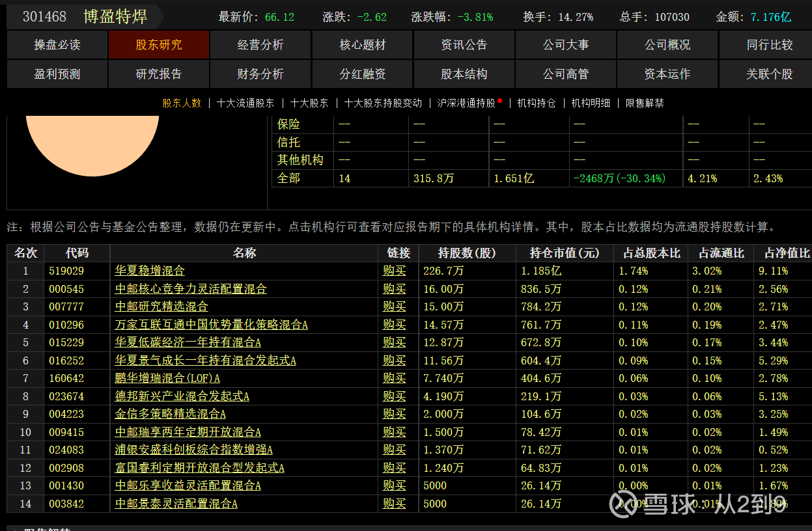This screenshot has width=812, height=531.
Task: Open fund 中邮研究精选混合 link
Action: click(161, 306)
